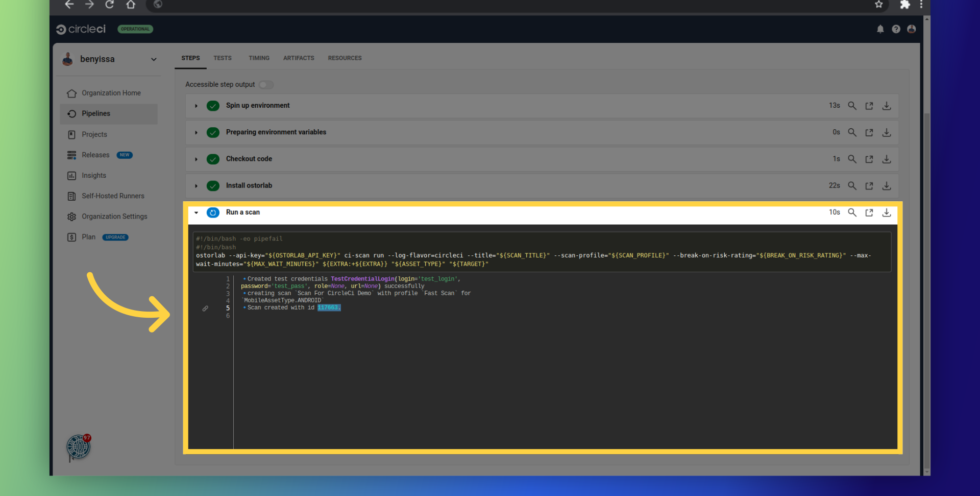Click the highlighted scan id 117663
This screenshot has width=980, height=496.
pyautogui.click(x=328, y=308)
